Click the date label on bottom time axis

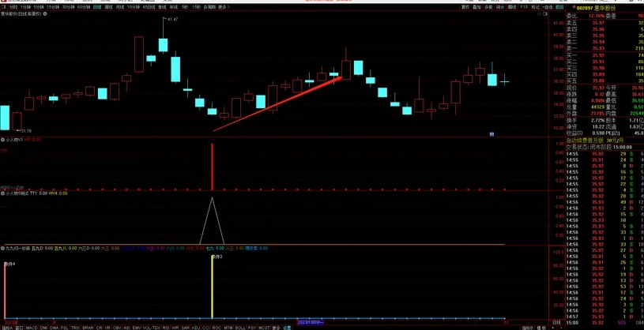pos(311,322)
